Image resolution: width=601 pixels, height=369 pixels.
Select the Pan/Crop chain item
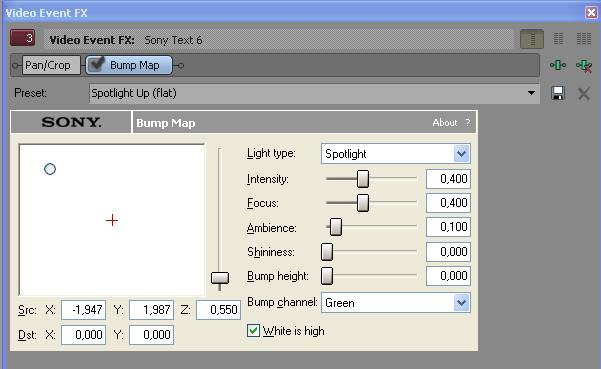51,65
